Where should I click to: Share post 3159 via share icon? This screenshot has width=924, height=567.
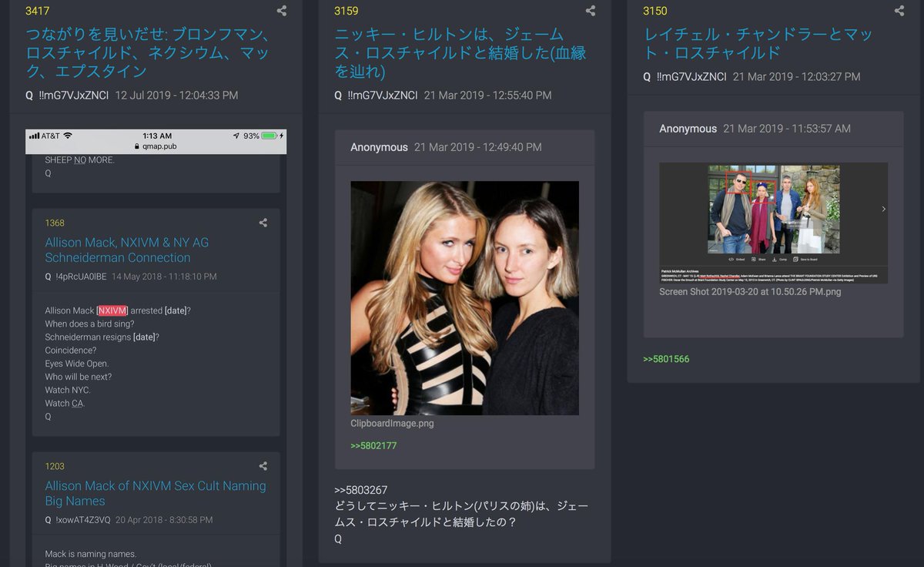click(x=591, y=11)
